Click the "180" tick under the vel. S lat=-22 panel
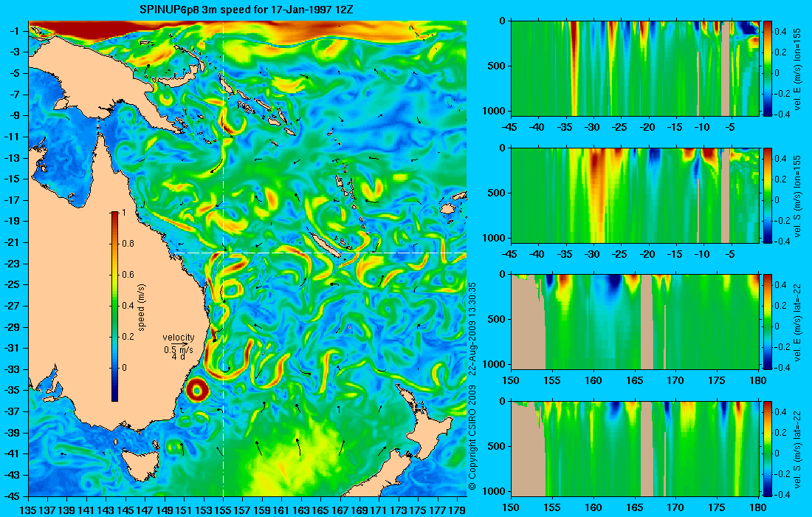This screenshot has width=812, height=517. (757, 507)
